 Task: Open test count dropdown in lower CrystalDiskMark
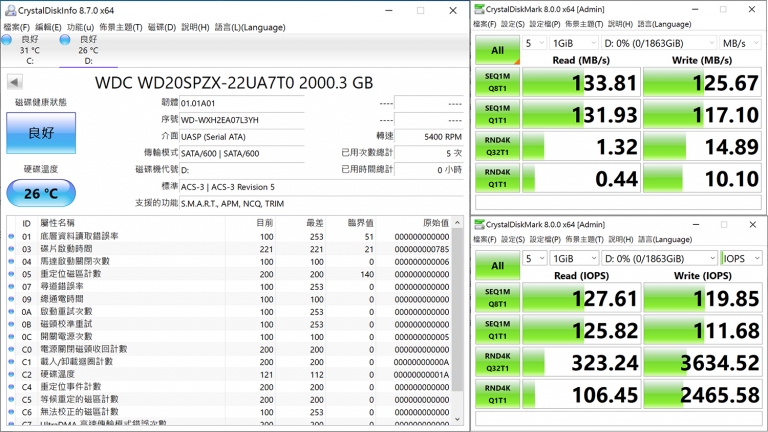(x=534, y=258)
